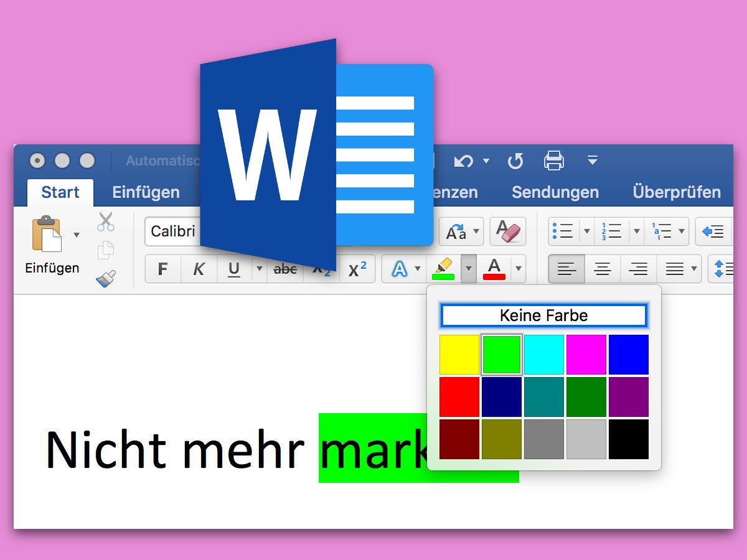747x560 pixels.
Task: Click the Paste clipboard icon
Action: point(47,234)
